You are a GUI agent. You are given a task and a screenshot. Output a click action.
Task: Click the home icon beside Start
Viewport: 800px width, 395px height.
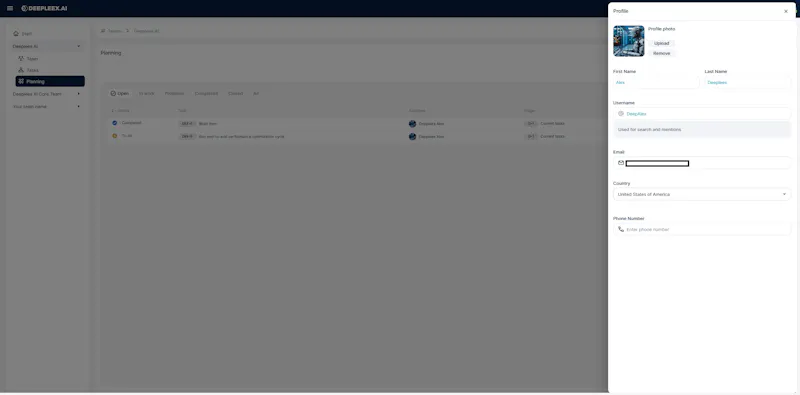(16, 34)
